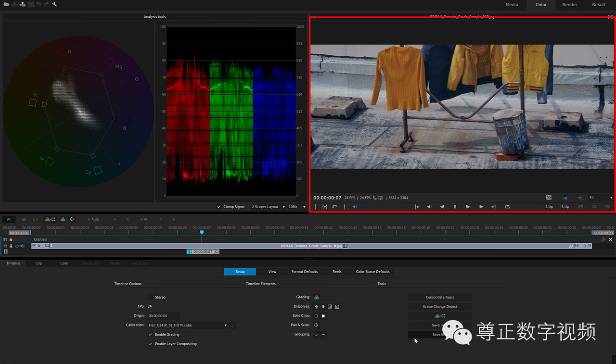The image size is (616, 364).
Task: Select the KRMAX_Denoise_Grade_Sample clip on timeline
Action: point(311,246)
